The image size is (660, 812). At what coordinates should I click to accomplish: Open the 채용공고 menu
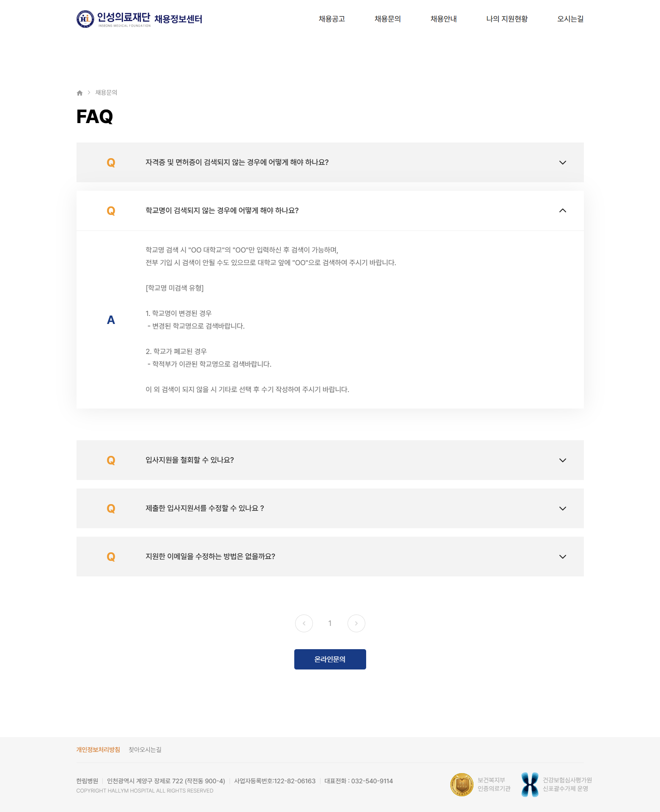point(332,19)
